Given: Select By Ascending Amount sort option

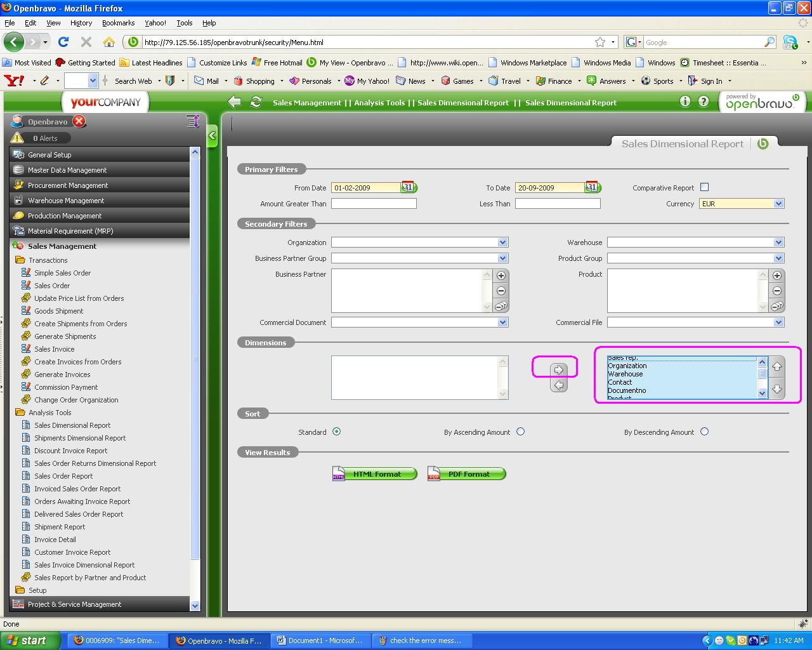Looking at the screenshot, I should [520, 432].
